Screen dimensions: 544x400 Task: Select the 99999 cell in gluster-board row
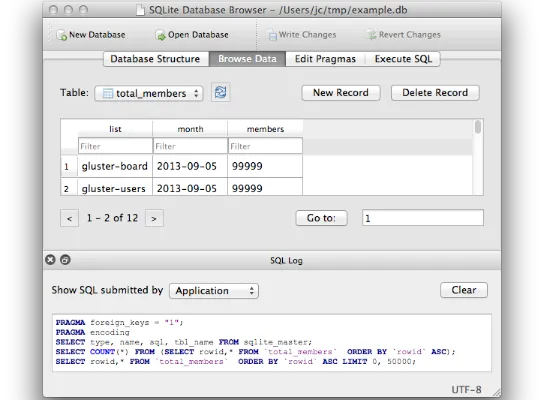265,166
